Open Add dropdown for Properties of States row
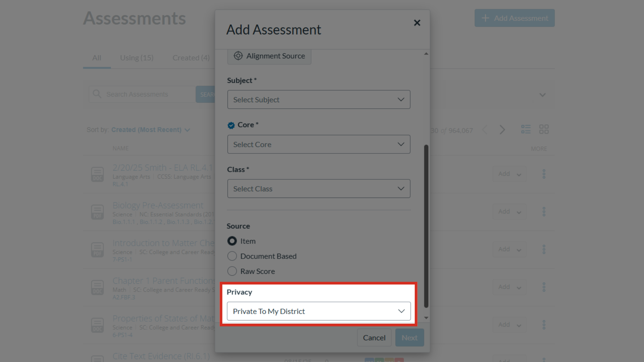 point(509,325)
